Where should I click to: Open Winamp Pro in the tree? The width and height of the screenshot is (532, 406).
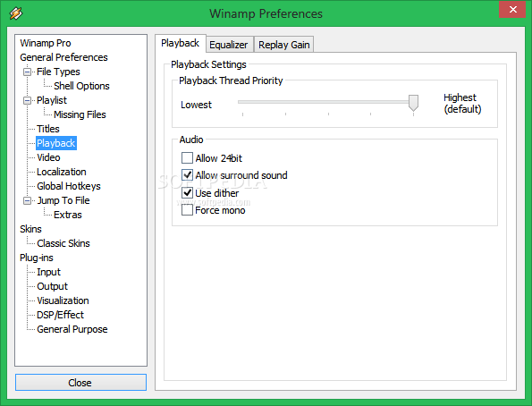[x=46, y=43]
